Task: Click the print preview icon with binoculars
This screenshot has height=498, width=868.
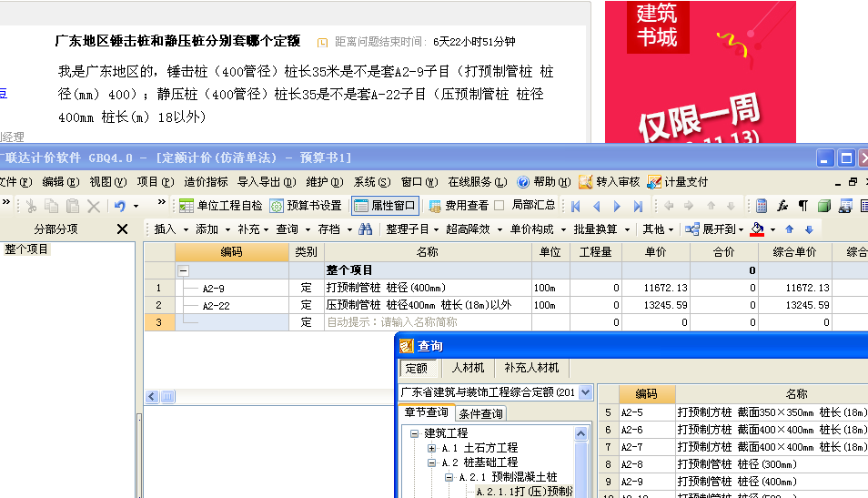Action: click(845, 206)
